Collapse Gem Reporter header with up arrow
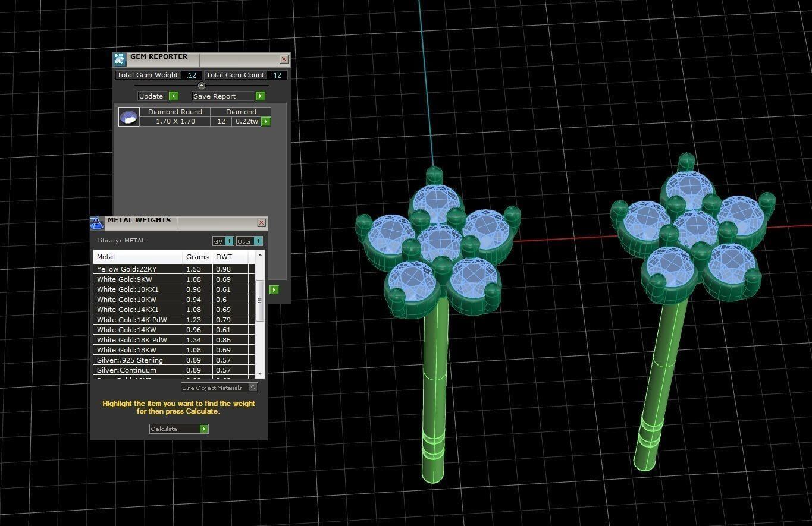Screen dimensions: 812x526 point(201,86)
